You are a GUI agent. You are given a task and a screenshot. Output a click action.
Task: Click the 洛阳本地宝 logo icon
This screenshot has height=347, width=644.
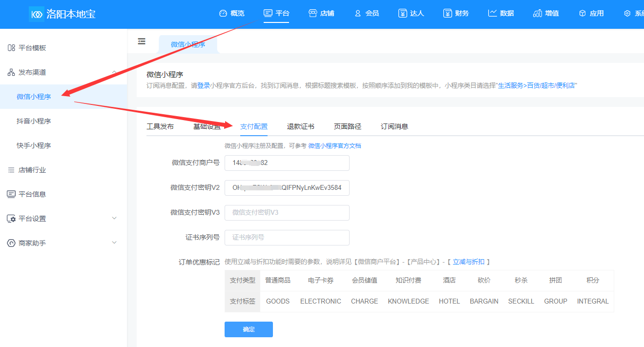pos(36,14)
